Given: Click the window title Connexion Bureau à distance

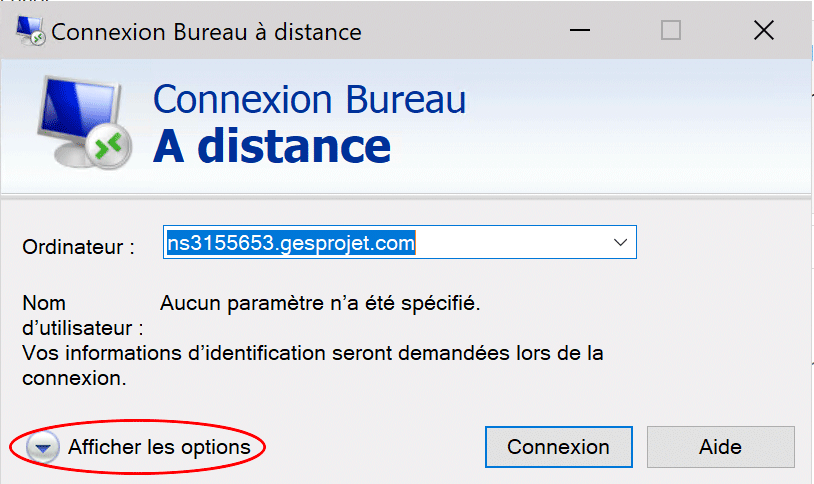Looking at the screenshot, I should (x=206, y=32).
